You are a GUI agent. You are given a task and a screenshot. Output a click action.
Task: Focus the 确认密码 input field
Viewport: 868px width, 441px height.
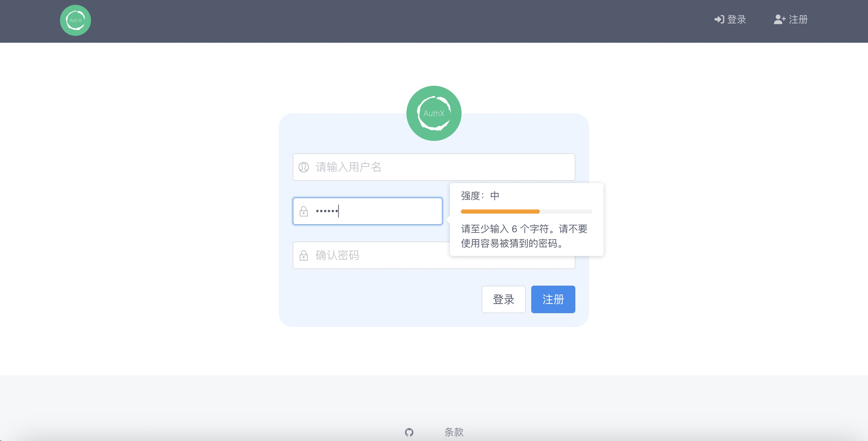(379, 255)
